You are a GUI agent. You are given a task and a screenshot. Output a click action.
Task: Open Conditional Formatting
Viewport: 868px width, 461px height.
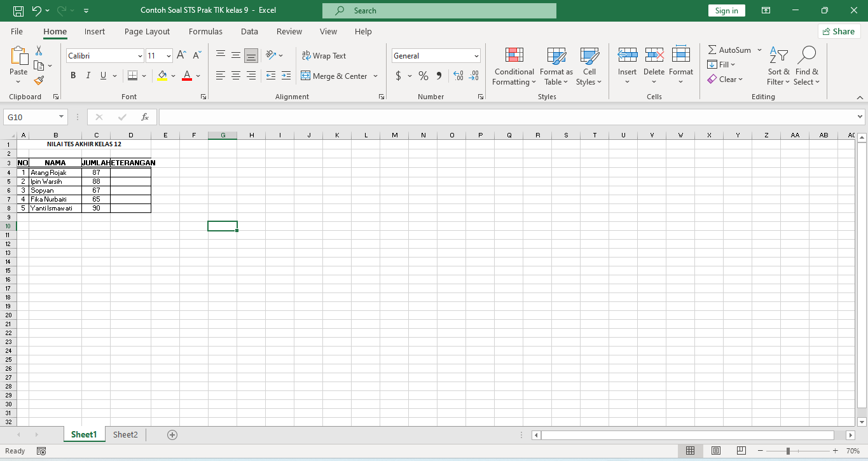click(x=514, y=66)
